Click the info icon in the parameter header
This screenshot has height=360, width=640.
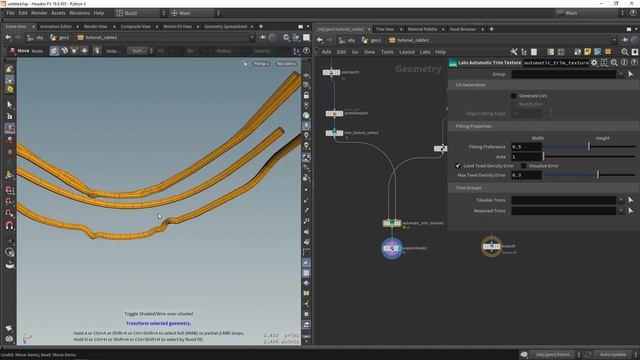624,63
